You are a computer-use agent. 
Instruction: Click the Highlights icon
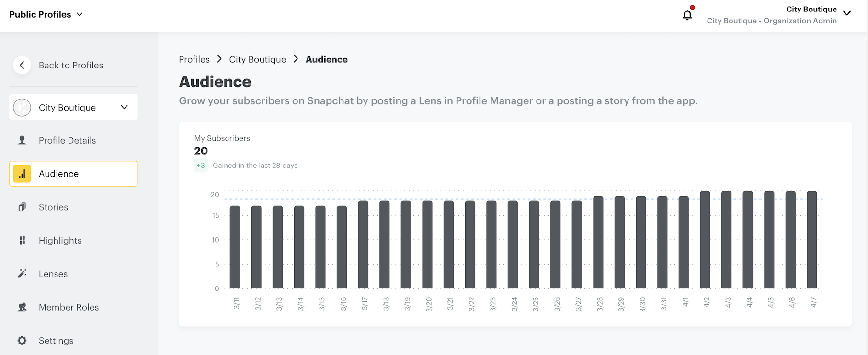pos(22,240)
